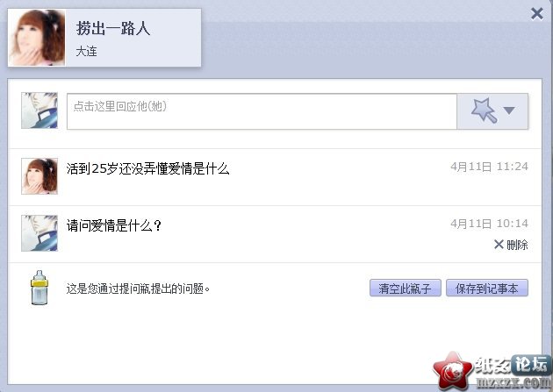
Task: Click the forum logo watermark in corner
Action: point(492,372)
